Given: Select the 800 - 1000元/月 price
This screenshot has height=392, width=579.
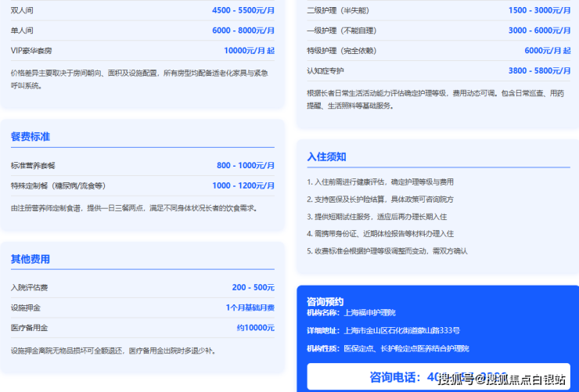Looking at the screenshot, I should pos(246,165).
